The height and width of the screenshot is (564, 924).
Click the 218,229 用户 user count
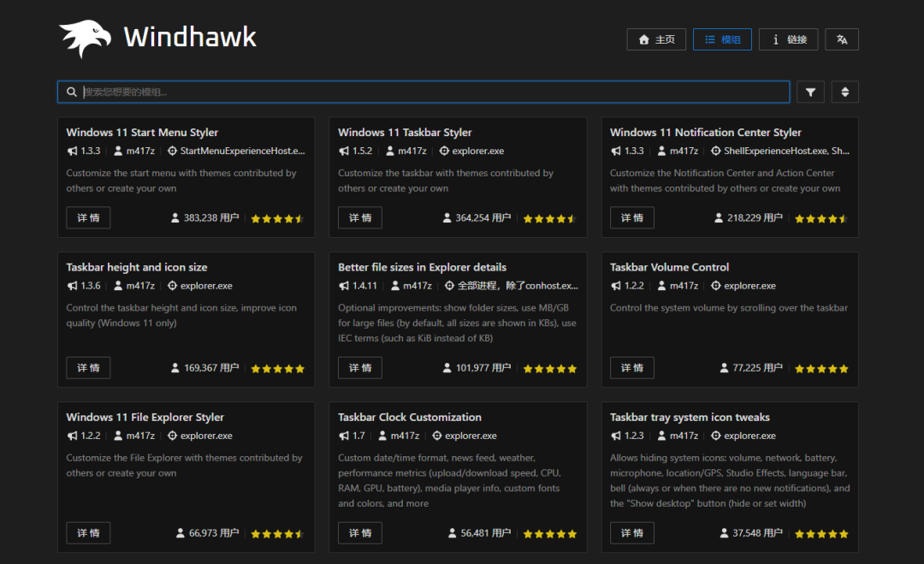(755, 218)
